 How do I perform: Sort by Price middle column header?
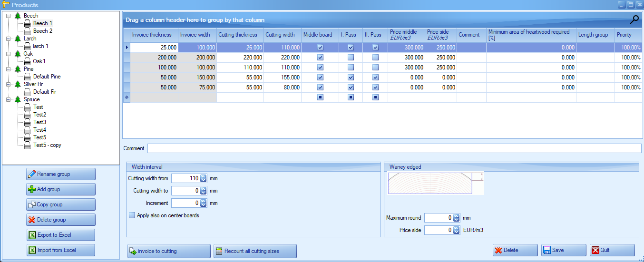pyautogui.click(x=406, y=35)
